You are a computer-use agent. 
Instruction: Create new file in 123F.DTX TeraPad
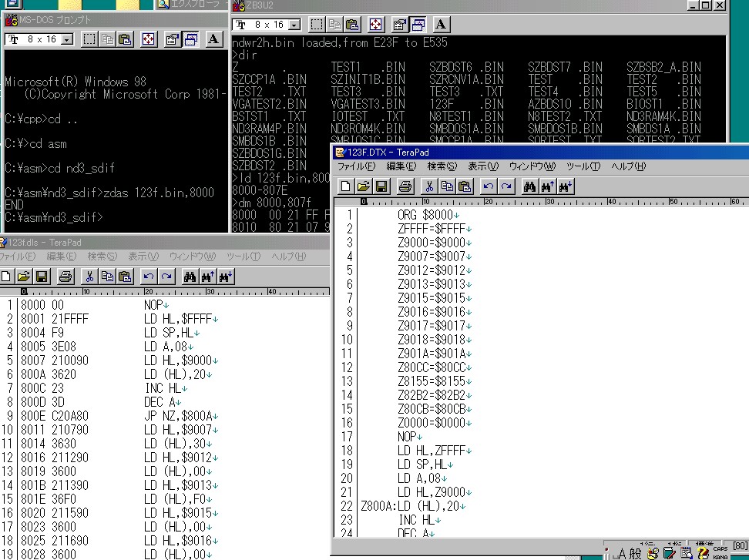[345, 186]
